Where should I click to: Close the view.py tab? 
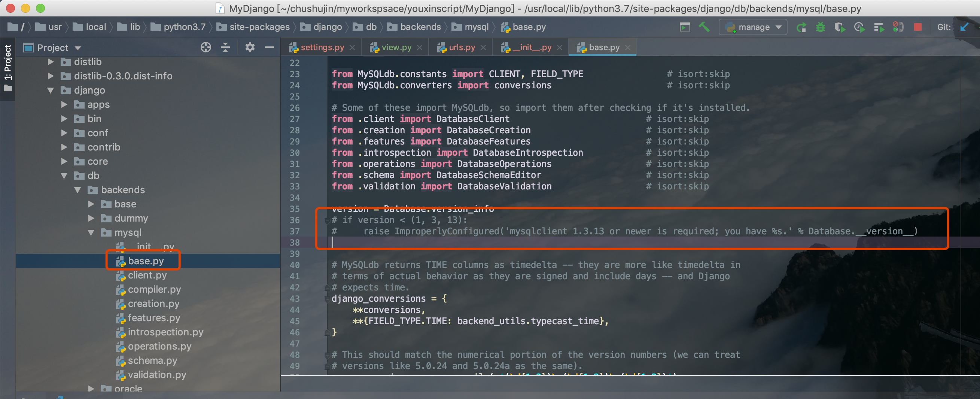[x=420, y=48]
